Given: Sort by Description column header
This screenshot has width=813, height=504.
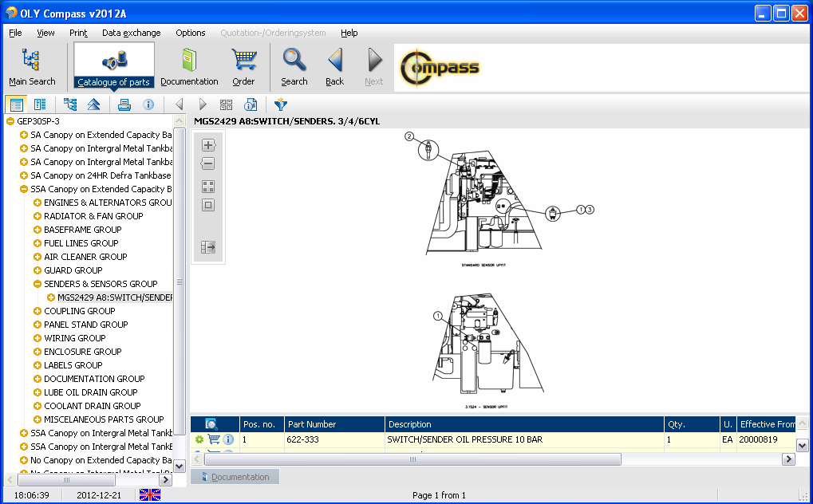Looking at the screenshot, I should click(524, 425).
